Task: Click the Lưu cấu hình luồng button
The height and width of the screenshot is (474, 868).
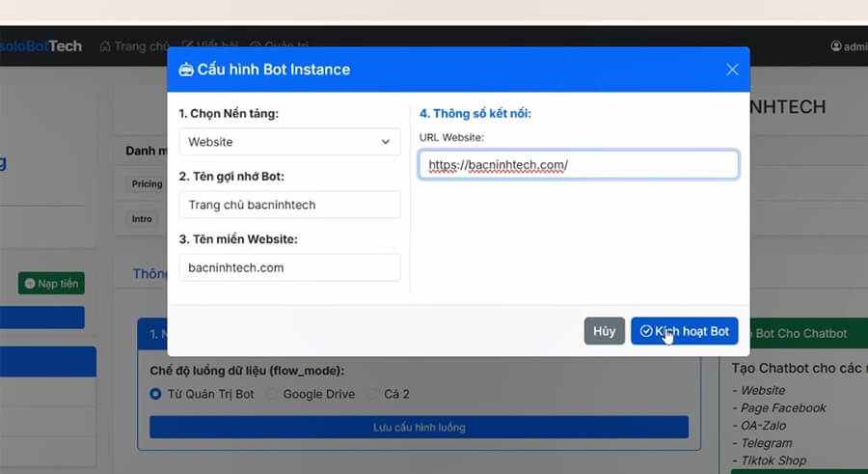Action: (420, 428)
